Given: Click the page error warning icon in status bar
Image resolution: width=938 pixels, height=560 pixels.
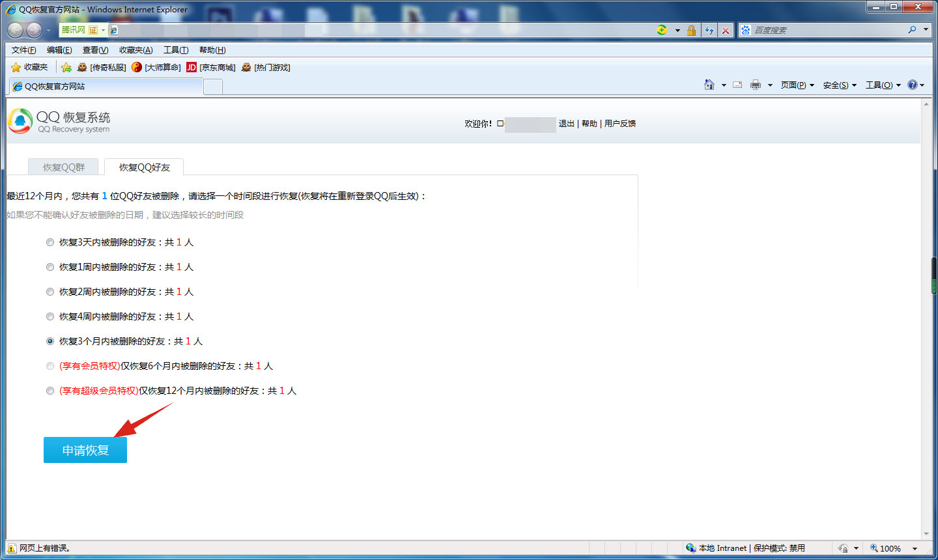Looking at the screenshot, I should pyautogui.click(x=12, y=548).
